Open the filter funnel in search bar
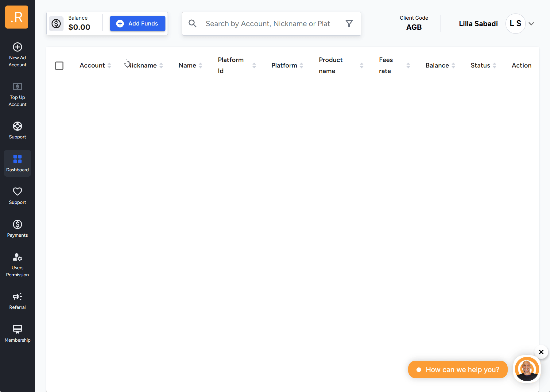This screenshot has width=550, height=392. [x=349, y=24]
